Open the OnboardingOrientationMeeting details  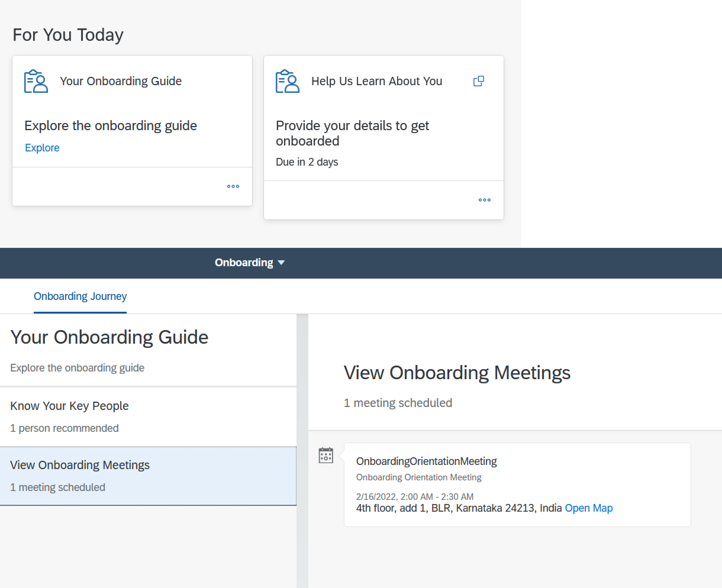click(x=427, y=461)
